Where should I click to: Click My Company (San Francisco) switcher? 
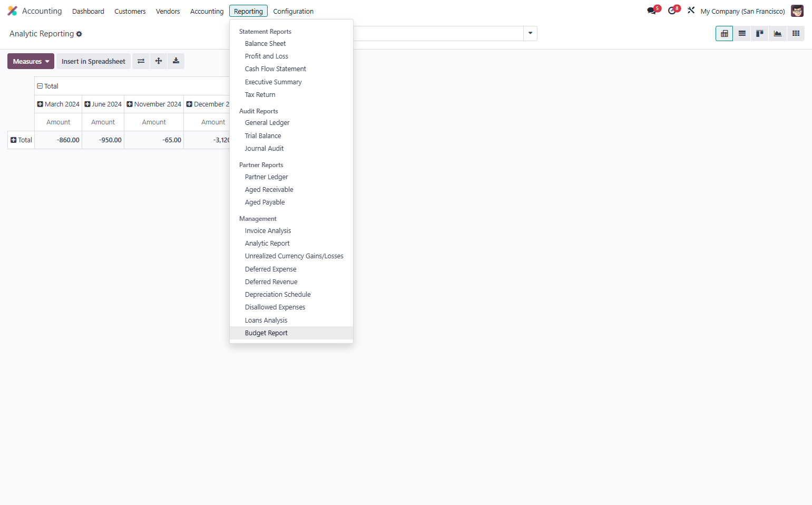[x=742, y=11]
